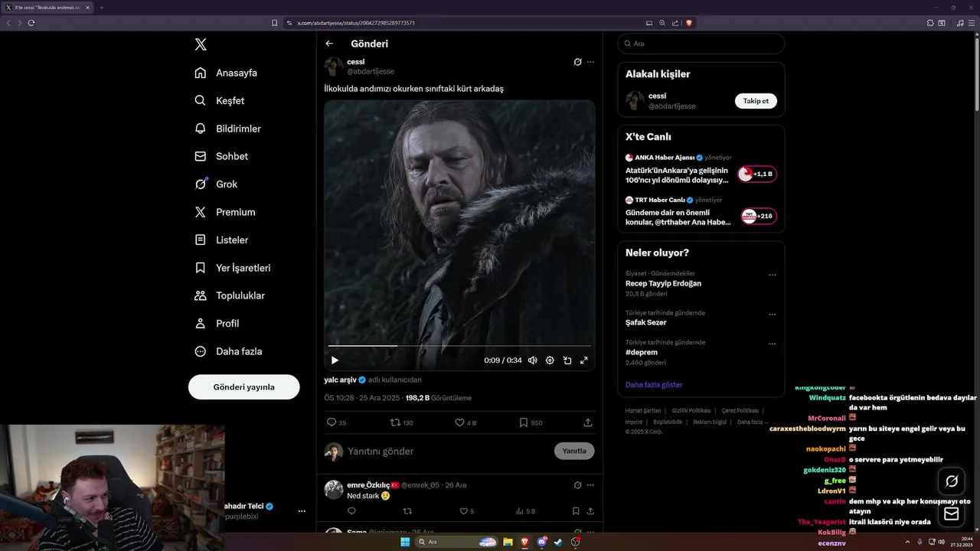The height and width of the screenshot is (551, 980).
Task: Open more options on cessi's post
Action: 590,62
